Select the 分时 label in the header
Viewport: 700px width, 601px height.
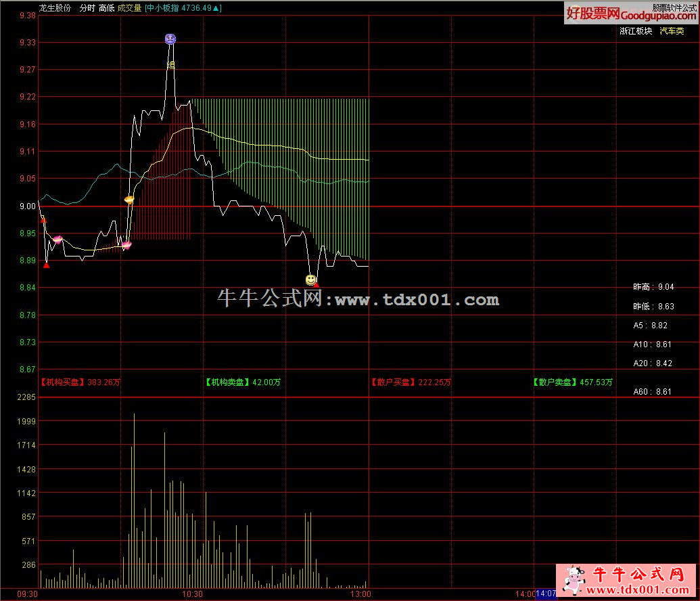[87, 8]
